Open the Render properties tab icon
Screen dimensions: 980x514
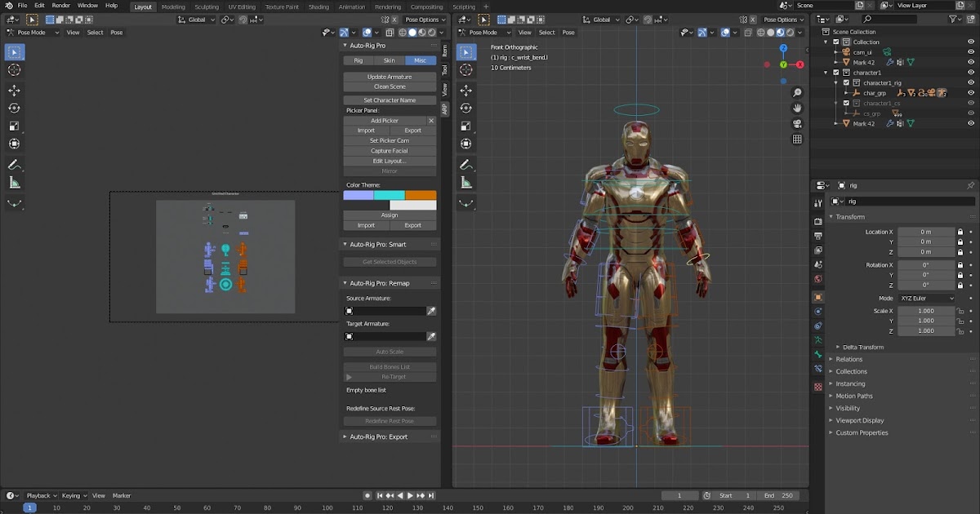click(818, 221)
